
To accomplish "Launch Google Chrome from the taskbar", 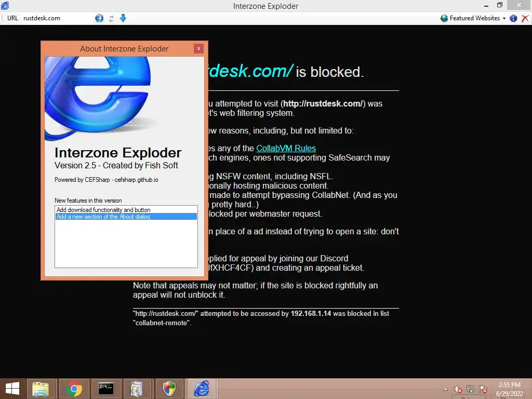I will click(x=74, y=389).
